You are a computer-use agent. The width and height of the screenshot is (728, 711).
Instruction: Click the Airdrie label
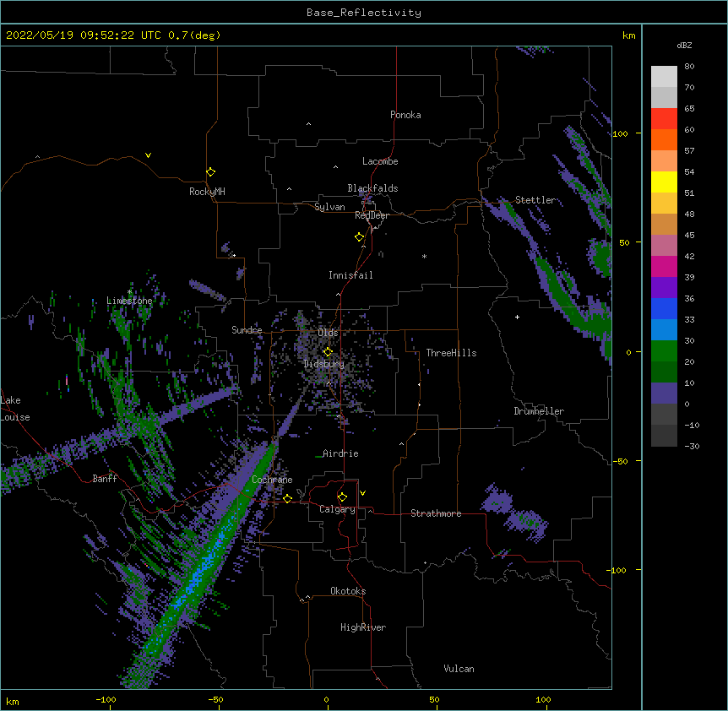(340, 453)
